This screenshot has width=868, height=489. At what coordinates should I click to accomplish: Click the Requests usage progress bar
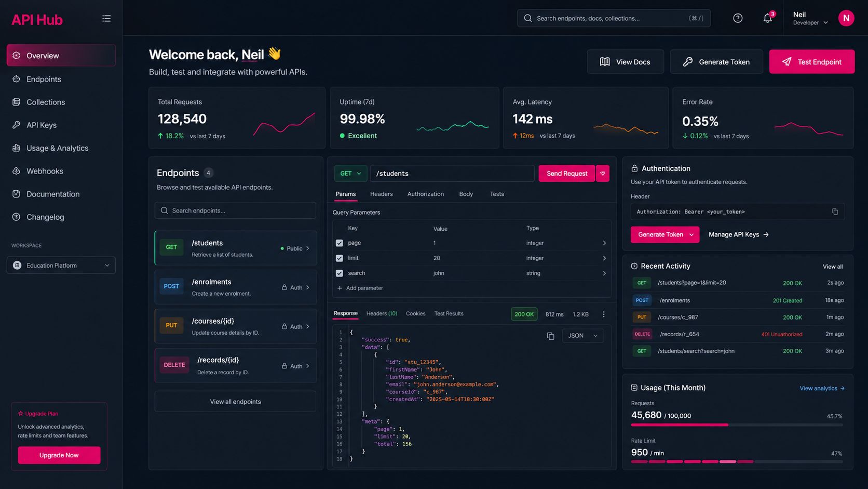click(x=737, y=425)
